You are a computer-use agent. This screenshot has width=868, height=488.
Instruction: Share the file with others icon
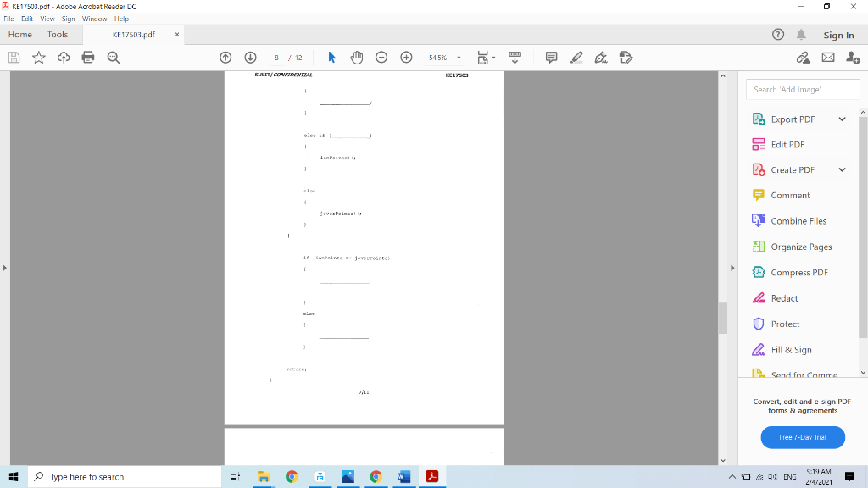pos(853,58)
